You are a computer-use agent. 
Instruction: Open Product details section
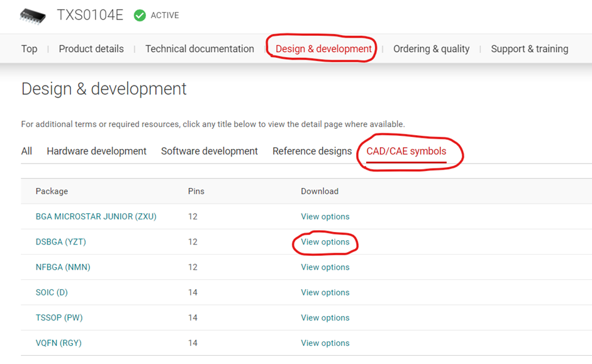[x=91, y=48]
